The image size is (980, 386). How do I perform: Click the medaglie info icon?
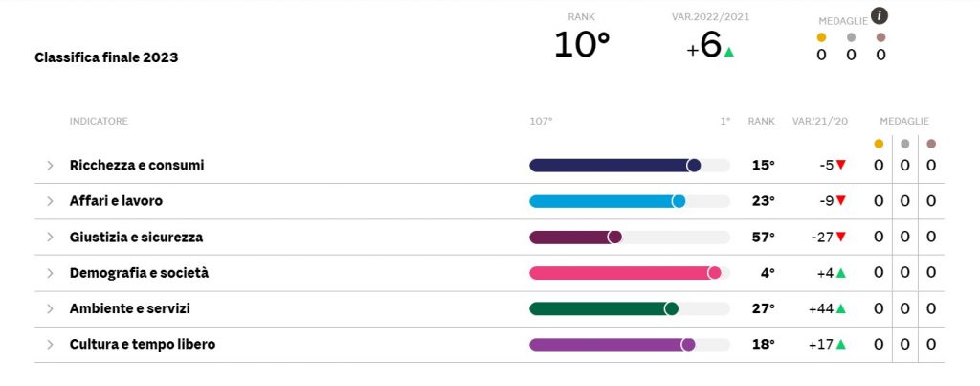click(880, 15)
